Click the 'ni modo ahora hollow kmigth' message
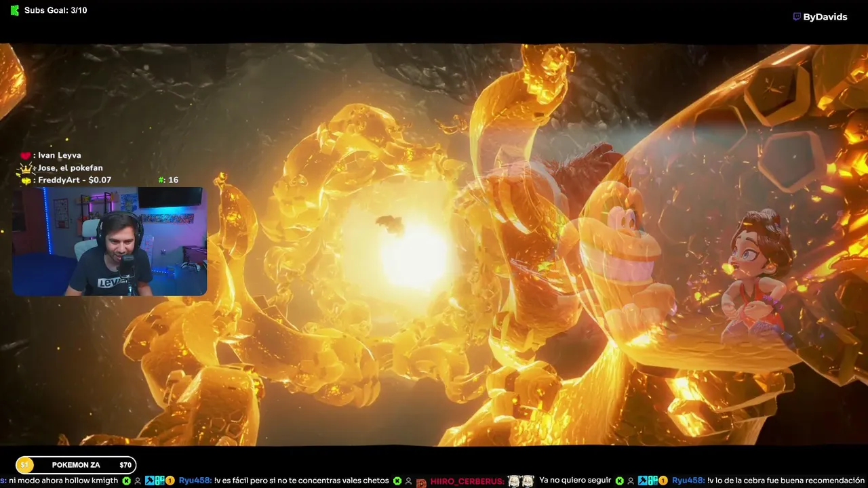The width and height of the screenshot is (868, 488). point(64,481)
